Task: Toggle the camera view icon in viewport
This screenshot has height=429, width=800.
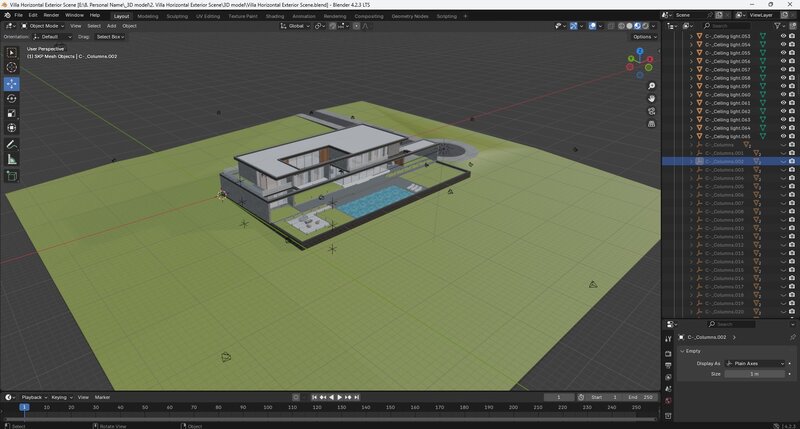Action: [651, 111]
